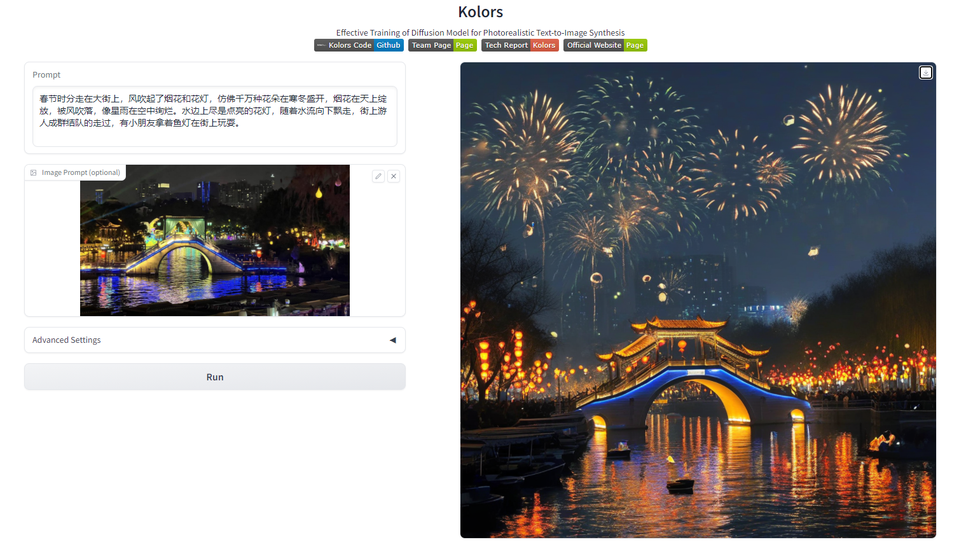Screen dimensions: 980x547
Task: Click the generated fireworks bridge output image
Action: coord(698,300)
